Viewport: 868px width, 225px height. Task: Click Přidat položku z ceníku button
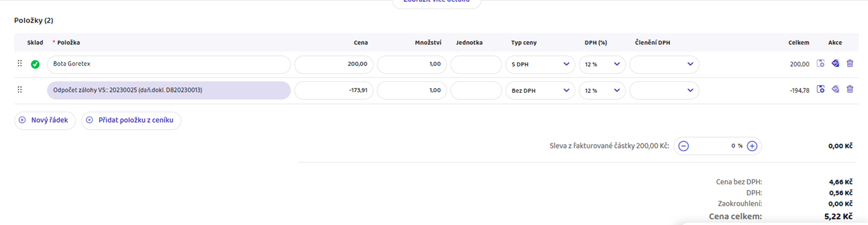point(131,120)
